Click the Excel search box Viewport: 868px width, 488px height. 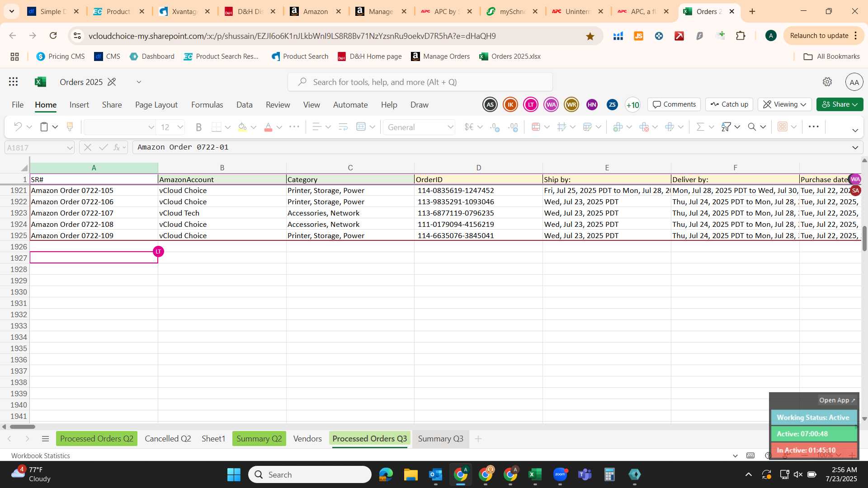click(x=420, y=82)
